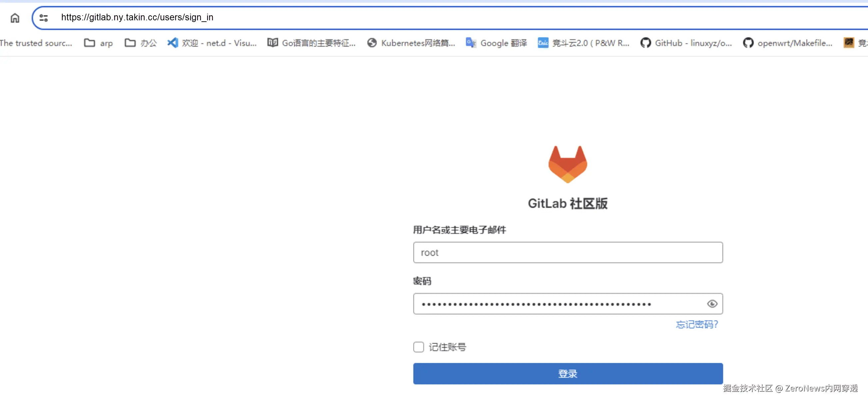Open the Google 翻译 bookmark
The width and height of the screenshot is (868, 403).
(x=497, y=43)
